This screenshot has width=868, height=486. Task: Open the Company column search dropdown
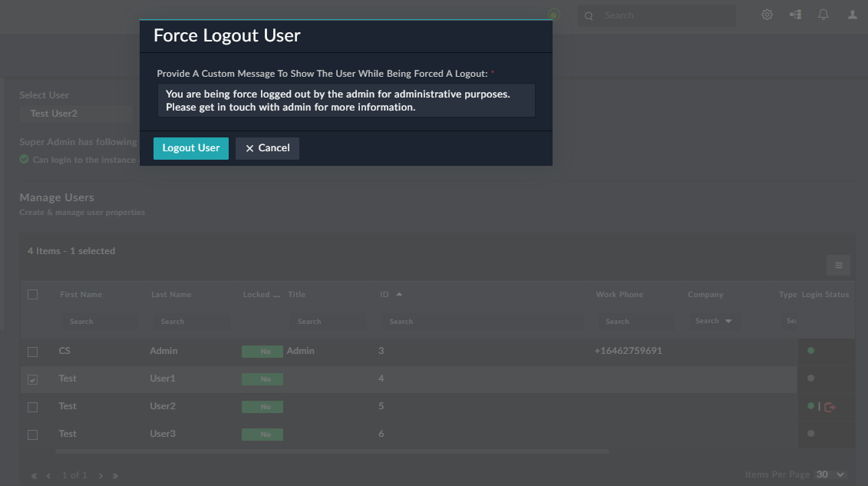tap(713, 321)
